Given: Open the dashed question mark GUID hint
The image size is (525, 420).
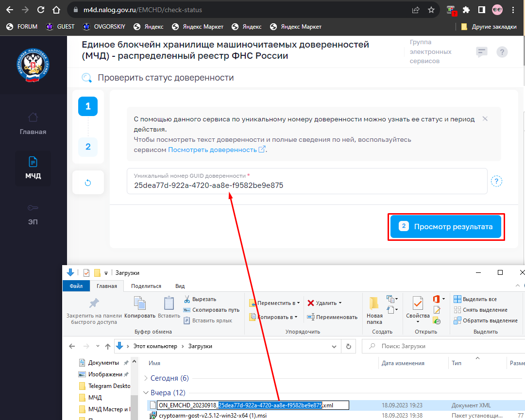Looking at the screenshot, I should click(496, 181).
